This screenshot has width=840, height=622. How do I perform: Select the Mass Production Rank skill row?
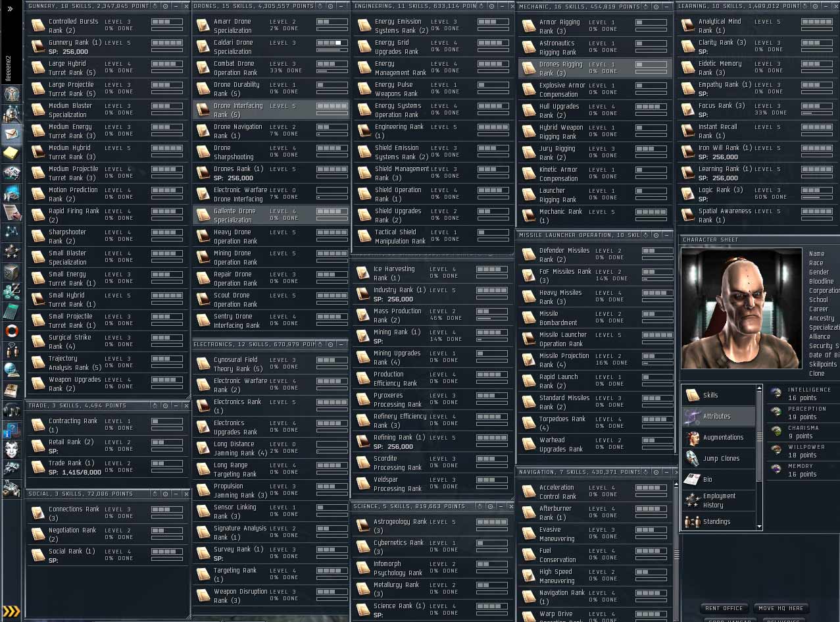click(x=433, y=315)
